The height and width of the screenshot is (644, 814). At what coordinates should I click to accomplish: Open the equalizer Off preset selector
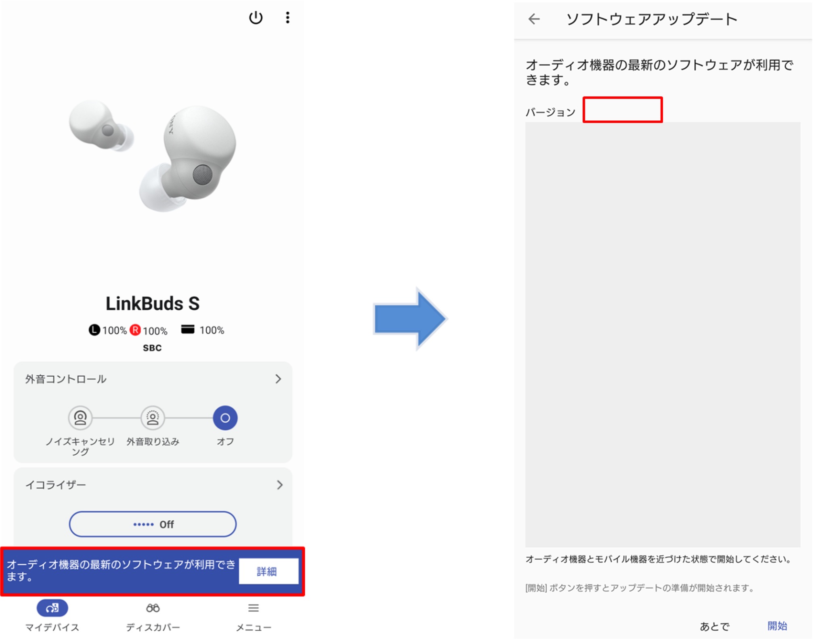(153, 524)
